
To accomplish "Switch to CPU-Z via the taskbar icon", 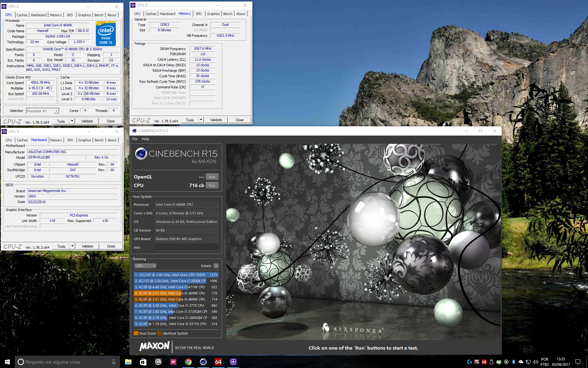I will [233, 362].
